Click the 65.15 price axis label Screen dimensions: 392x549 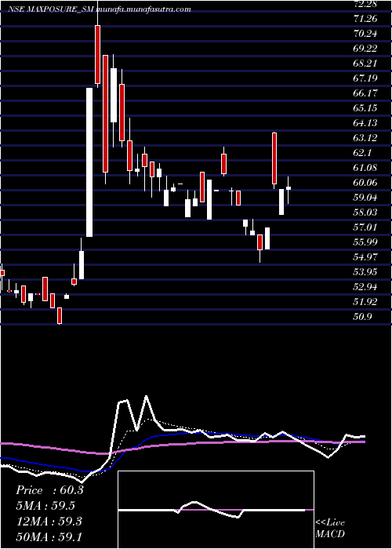[365, 108]
